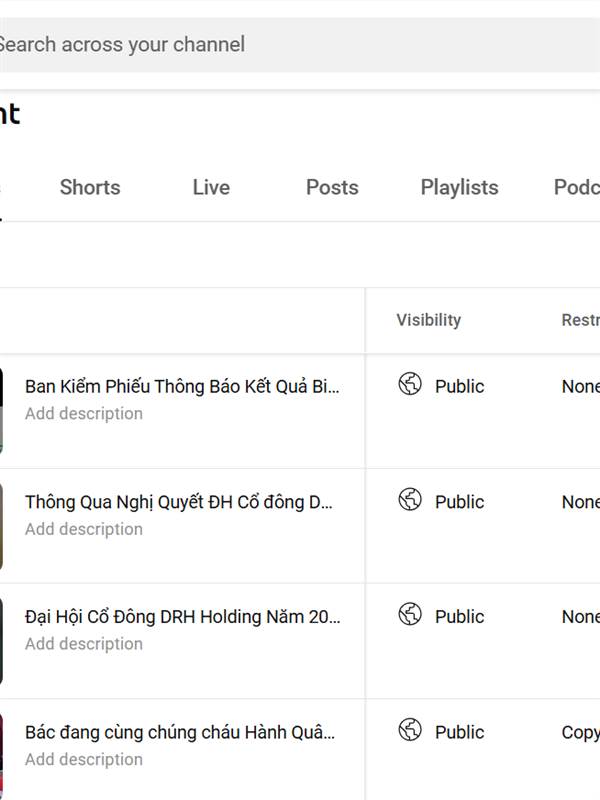Add description to Đại Hội Cổ Đông video
Screen dimensions: 600x800
84,644
